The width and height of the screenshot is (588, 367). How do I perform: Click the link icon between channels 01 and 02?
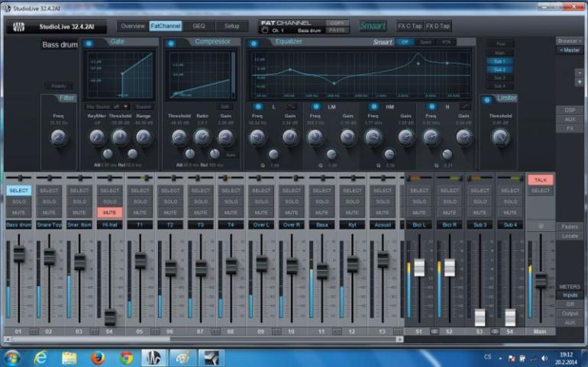[34, 332]
